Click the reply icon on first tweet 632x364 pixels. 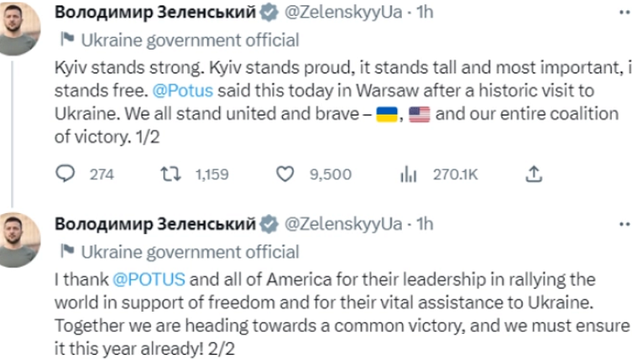tap(66, 174)
